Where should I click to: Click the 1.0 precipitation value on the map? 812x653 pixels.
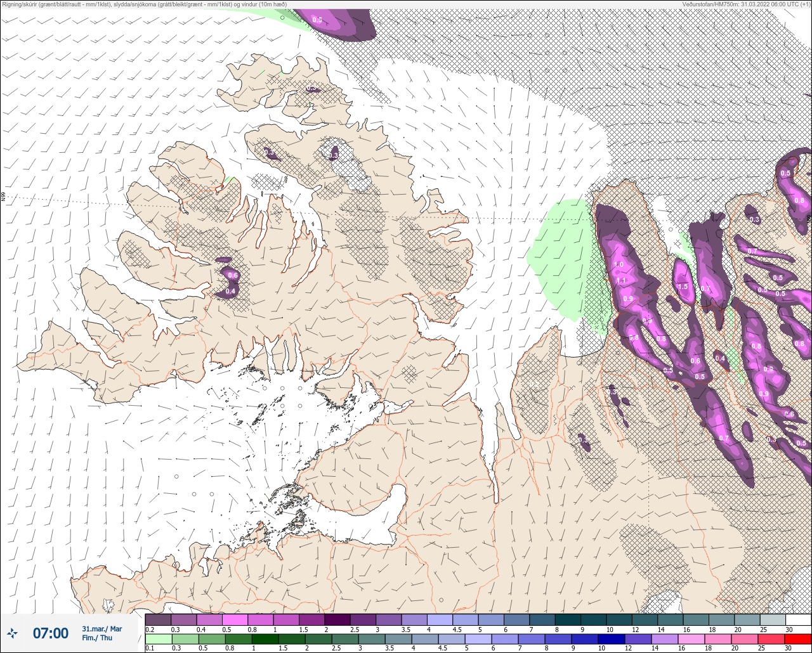click(619, 264)
